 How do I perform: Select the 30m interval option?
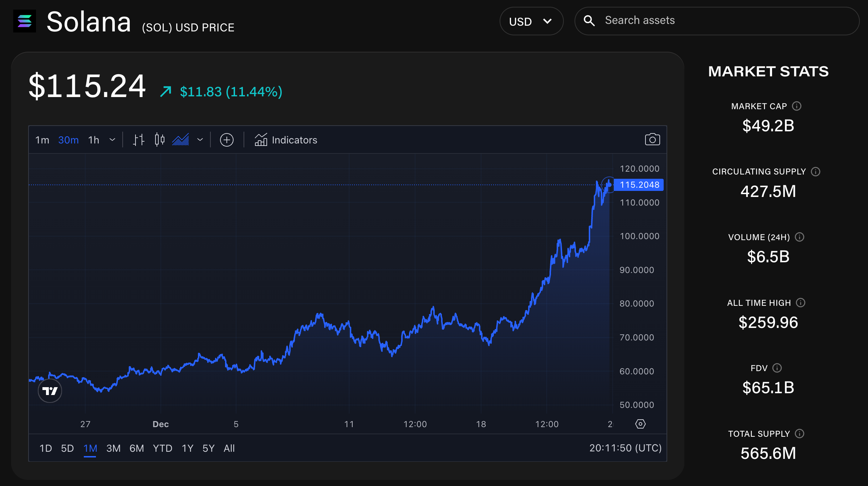pyautogui.click(x=68, y=140)
